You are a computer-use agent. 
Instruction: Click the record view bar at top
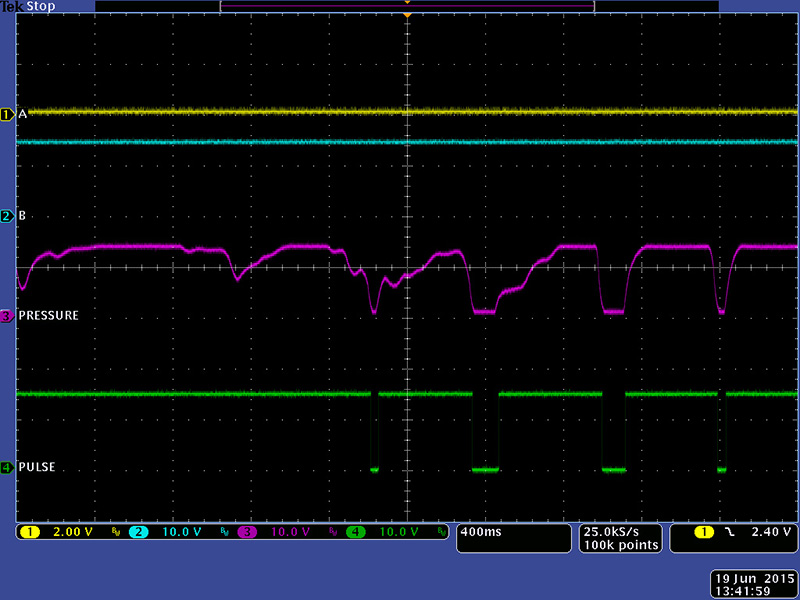coord(407,6)
